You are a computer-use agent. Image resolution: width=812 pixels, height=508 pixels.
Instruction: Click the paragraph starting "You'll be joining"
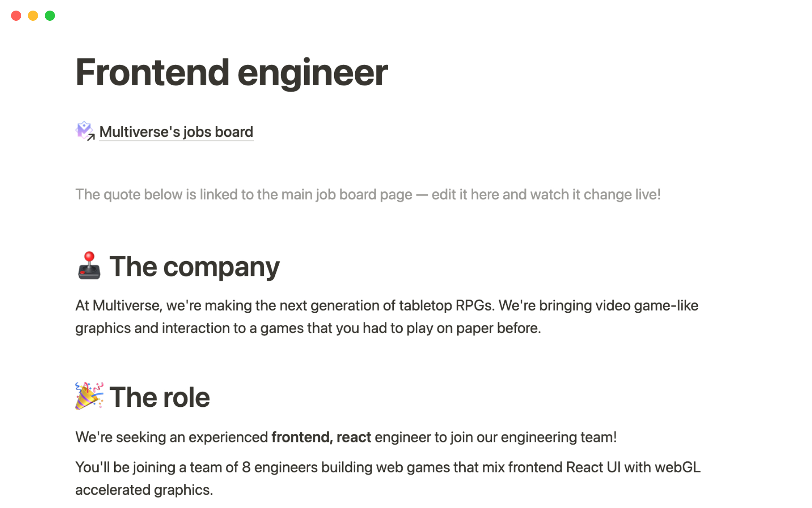tap(387, 467)
